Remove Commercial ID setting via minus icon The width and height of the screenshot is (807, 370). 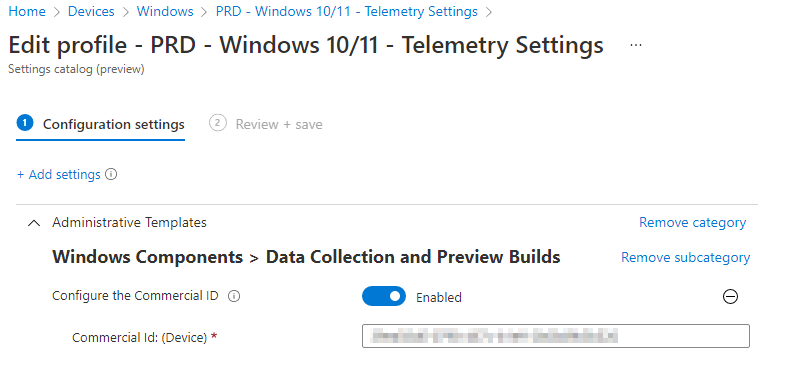coord(730,296)
